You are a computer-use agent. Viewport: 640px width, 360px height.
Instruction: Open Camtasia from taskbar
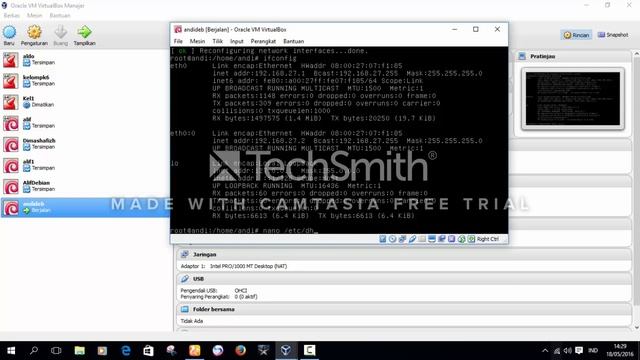pos(309,351)
